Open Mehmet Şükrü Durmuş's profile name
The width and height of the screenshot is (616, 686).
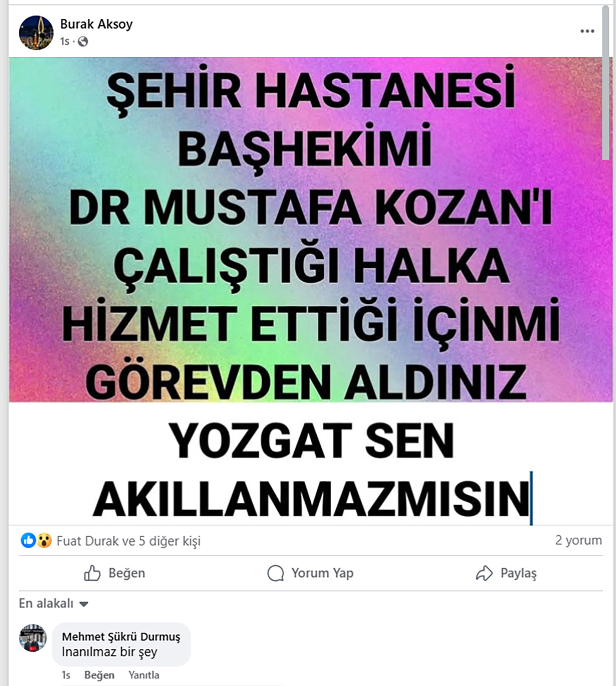point(121,637)
